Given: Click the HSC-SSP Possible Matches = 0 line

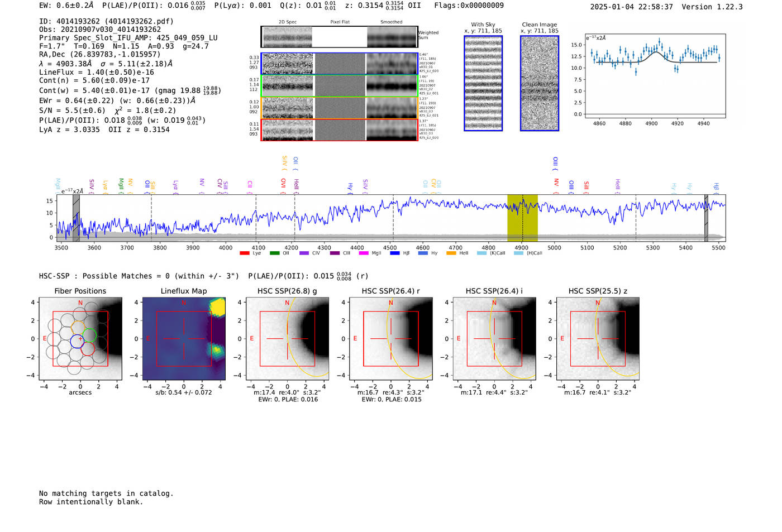Looking at the screenshot, I should [139, 276].
